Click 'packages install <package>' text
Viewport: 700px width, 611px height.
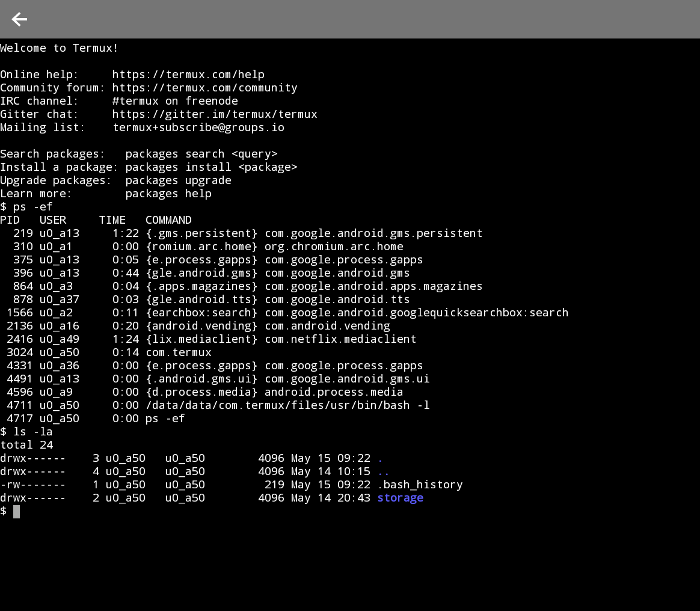point(211,167)
